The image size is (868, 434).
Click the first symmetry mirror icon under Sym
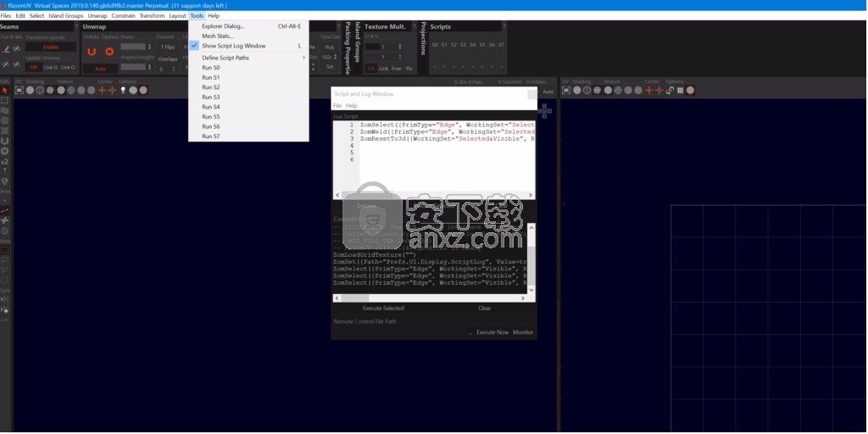[5, 299]
